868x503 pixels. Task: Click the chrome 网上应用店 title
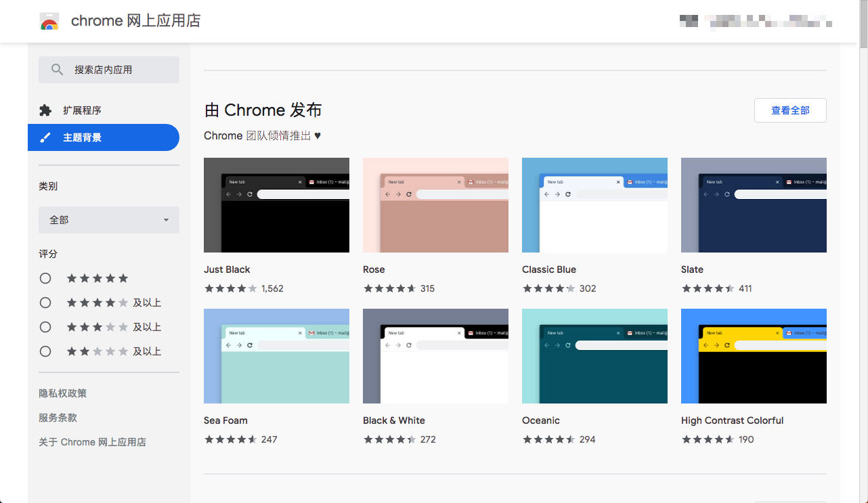tap(135, 21)
